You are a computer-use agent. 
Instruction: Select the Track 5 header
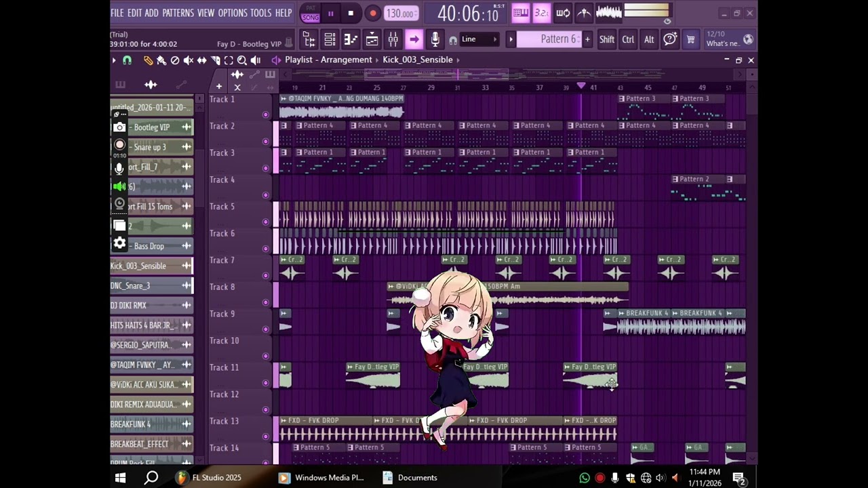click(x=239, y=213)
